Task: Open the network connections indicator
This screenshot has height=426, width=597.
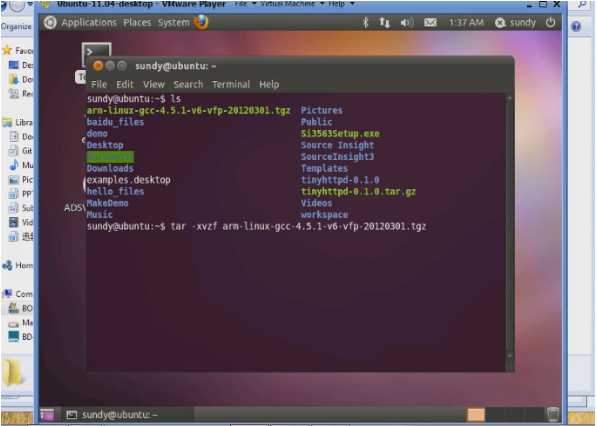Action: click(x=385, y=23)
